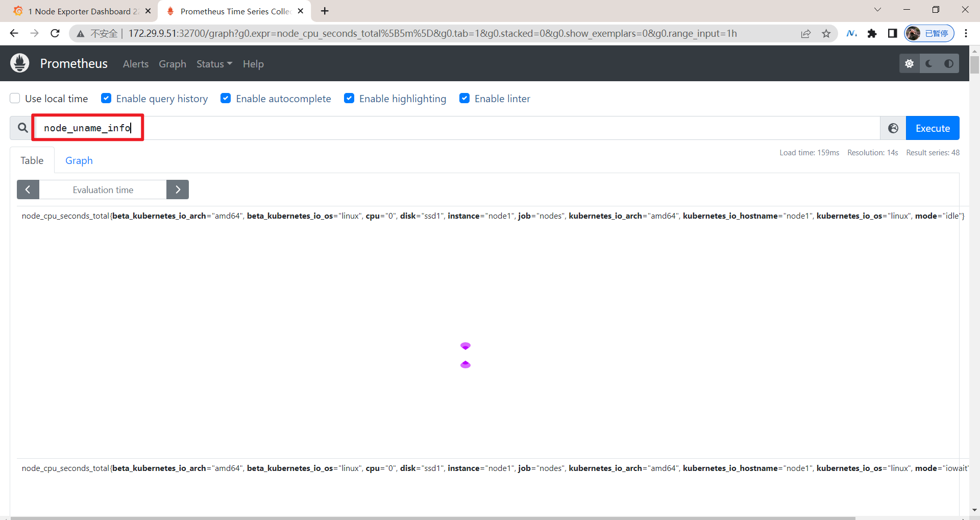The image size is (980, 520).
Task: Click the Load time: 159ms text
Action: pyautogui.click(x=809, y=153)
